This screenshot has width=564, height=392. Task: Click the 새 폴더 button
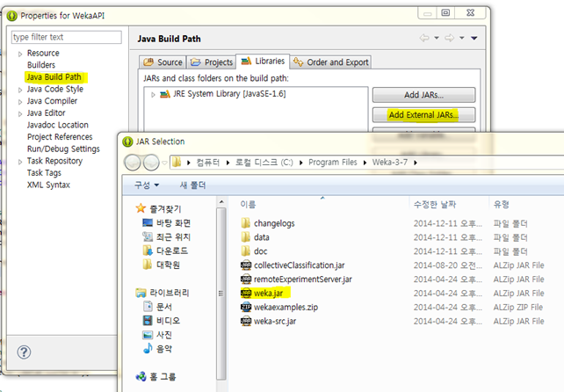192,185
